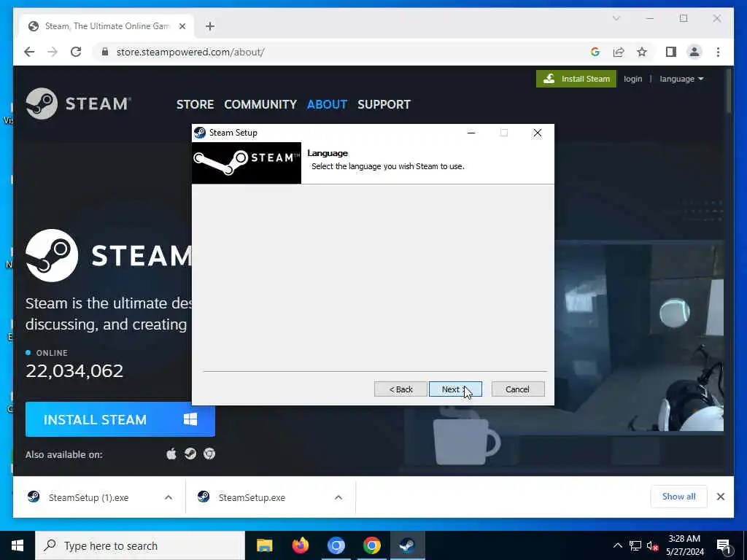This screenshot has height=560, width=747.
Task: Click Steam logo in site header
Action: point(77,104)
